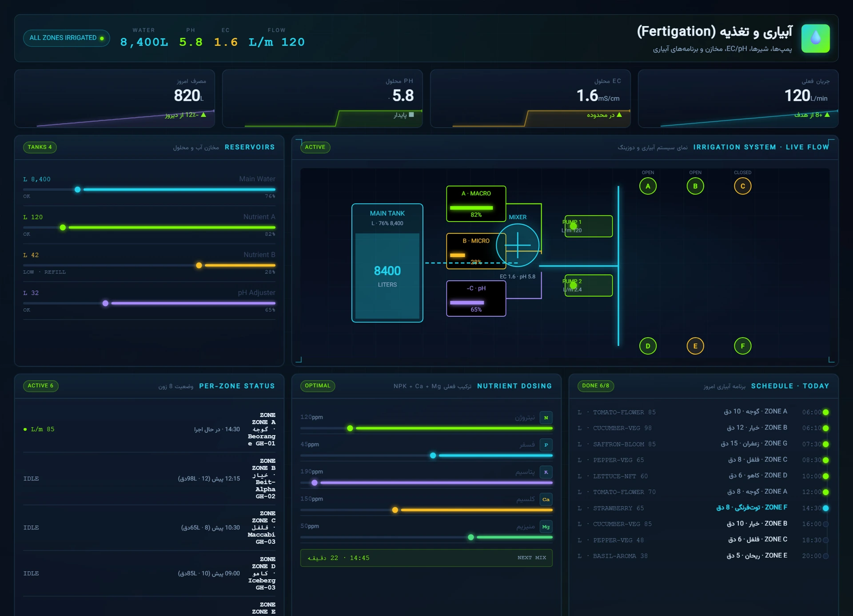Adjust the calcium 150ppm slider handle
This screenshot has height=616, width=853.
point(395,510)
